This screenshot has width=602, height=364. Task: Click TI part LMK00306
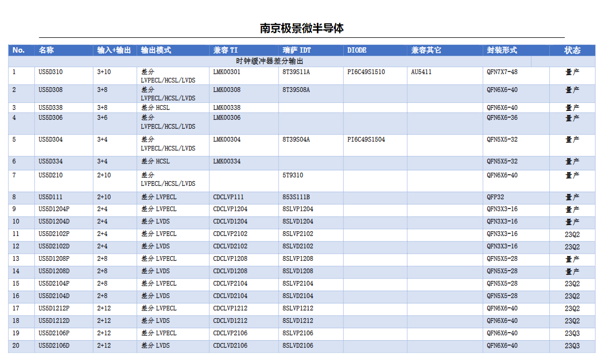227,118
